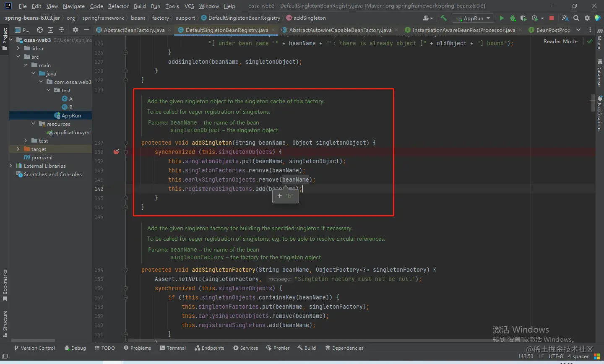Toggle the Project tool window stripe
This screenshot has width=604, height=364.
click(5, 39)
